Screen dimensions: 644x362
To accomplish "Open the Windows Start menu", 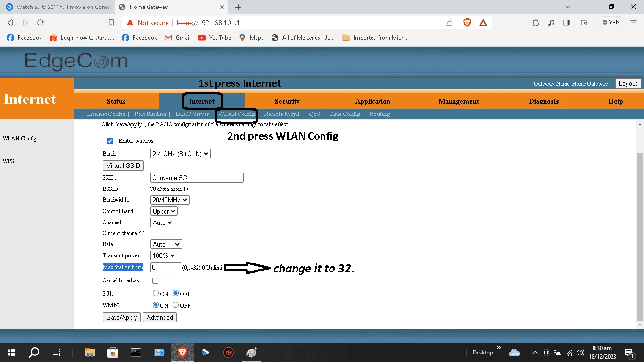I will tap(11, 352).
